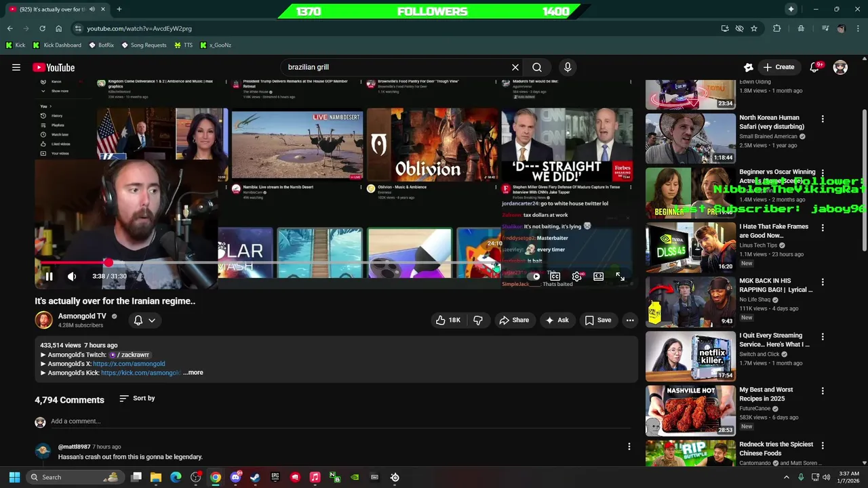
Task: Click the red scrubber handle on progress bar
Action: tap(108, 263)
